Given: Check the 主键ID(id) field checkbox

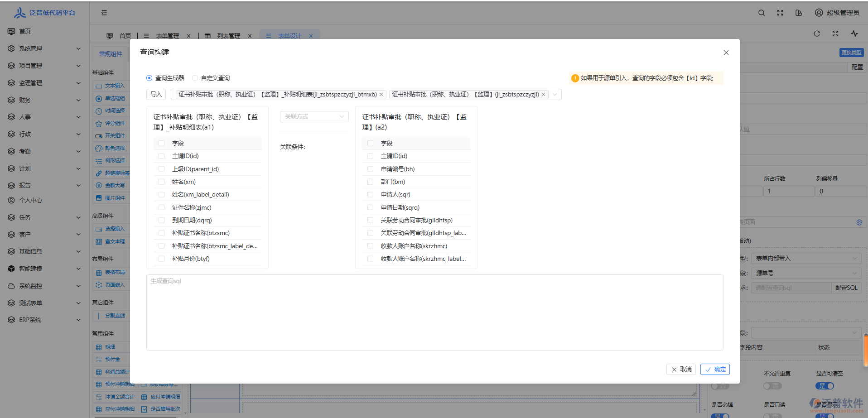Looking at the screenshot, I should [x=162, y=156].
